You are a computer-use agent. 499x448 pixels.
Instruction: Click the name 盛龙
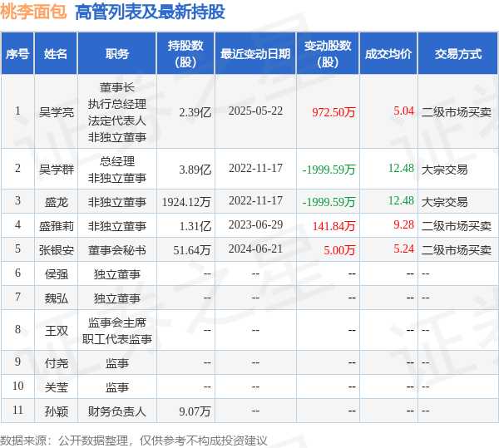click(57, 202)
